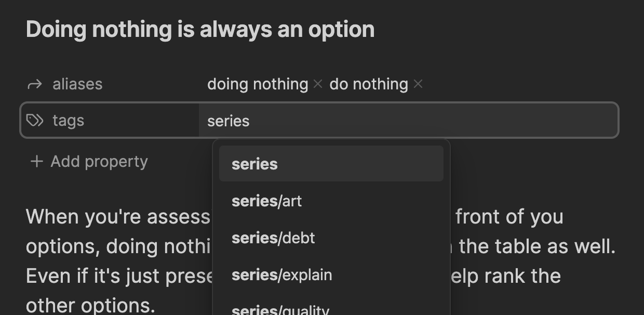The height and width of the screenshot is (315, 644).
Task: Click the "do nothing" alias pill text
Action: (369, 84)
